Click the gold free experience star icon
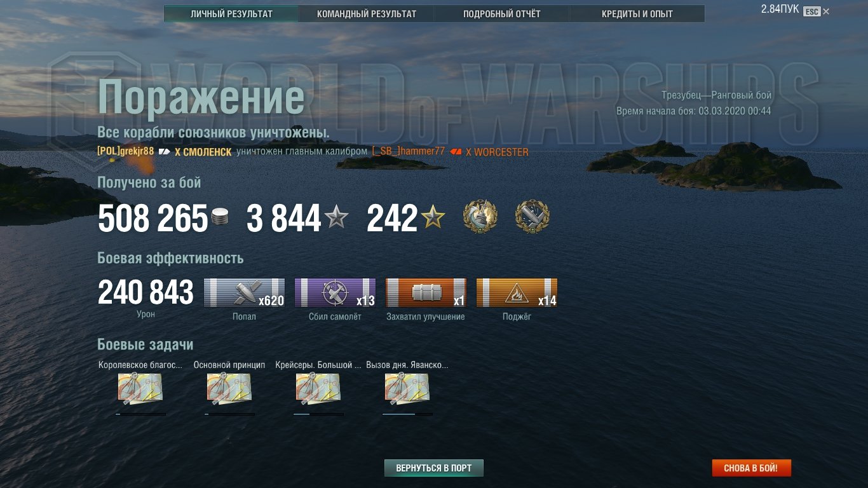Screen dimensions: 868x488 pyautogui.click(x=433, y=217)
